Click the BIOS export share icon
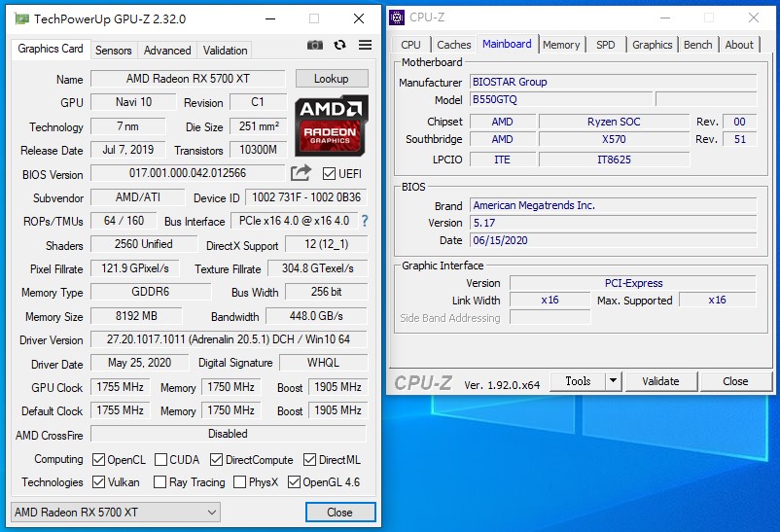 pos(301,173)
